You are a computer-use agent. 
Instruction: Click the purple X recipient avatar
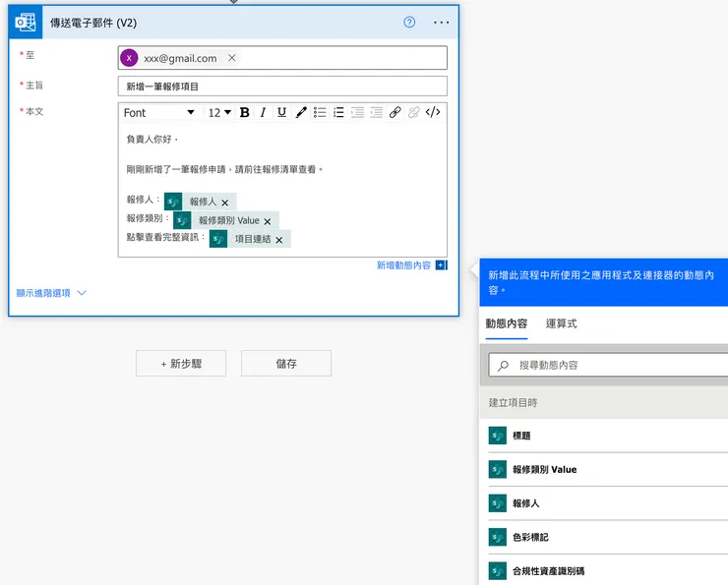coord(129,58)
